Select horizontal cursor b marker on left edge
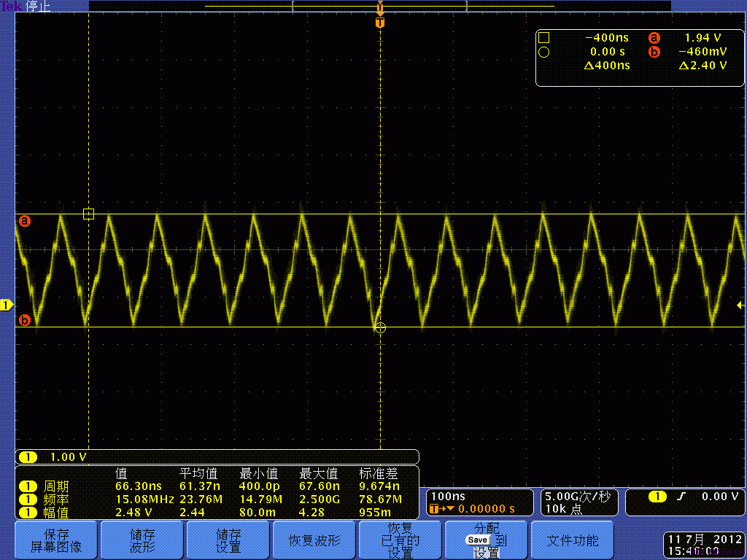This screenshot has width=747, height=560. point(24,320)
